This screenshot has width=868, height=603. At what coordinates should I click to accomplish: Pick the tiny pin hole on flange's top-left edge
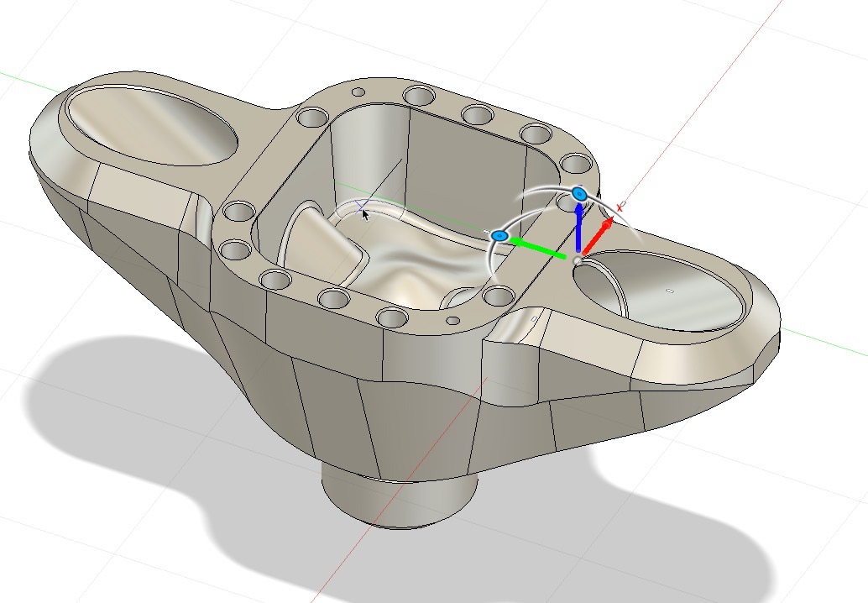[x=357, y=92]
